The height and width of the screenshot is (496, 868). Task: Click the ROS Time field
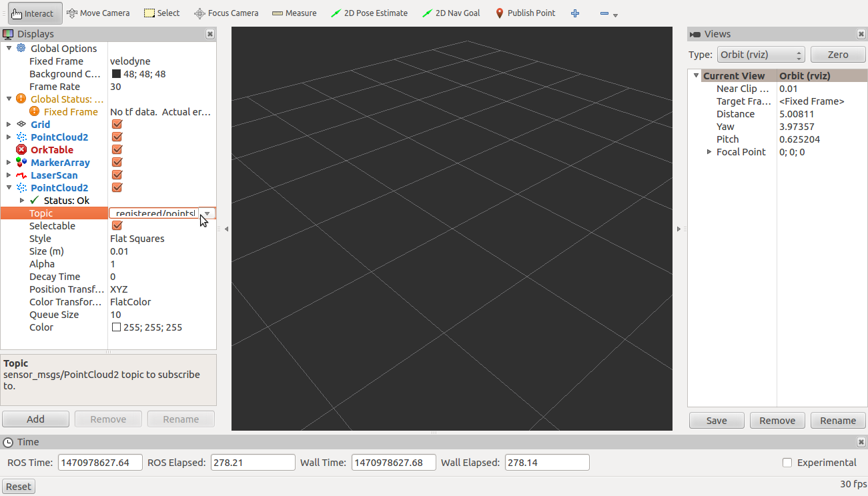[100, 462]
